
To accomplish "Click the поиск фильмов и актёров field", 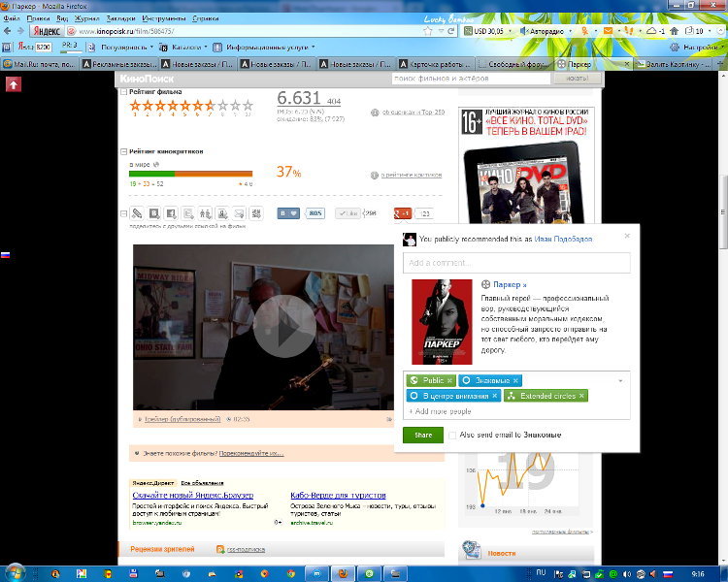I will 471,79.
